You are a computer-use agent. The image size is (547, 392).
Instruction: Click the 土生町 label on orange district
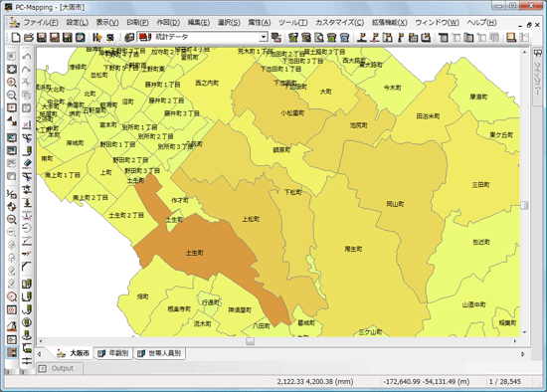pyautogui.click(x=194, y=253)
